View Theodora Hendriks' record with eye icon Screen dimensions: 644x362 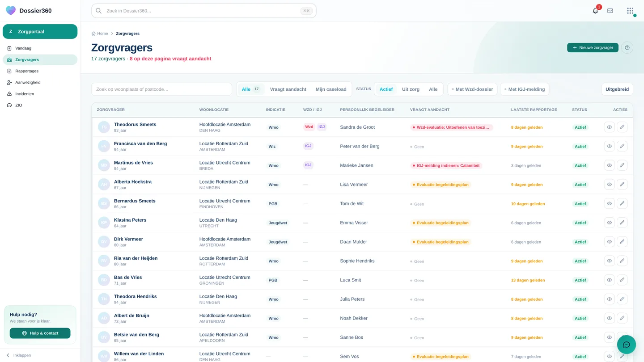(x=609, y=299)
